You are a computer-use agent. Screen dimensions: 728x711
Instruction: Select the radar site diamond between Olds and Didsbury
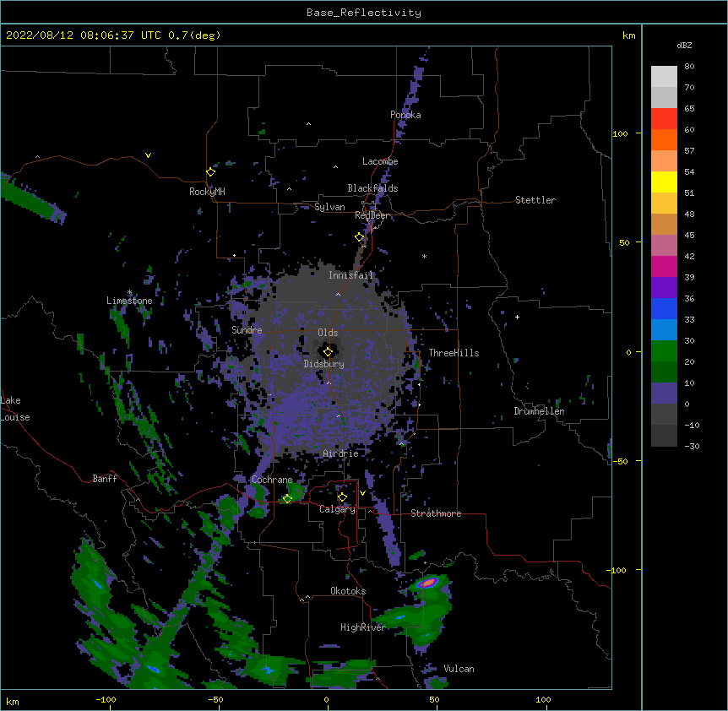click(x=328, y=352)
